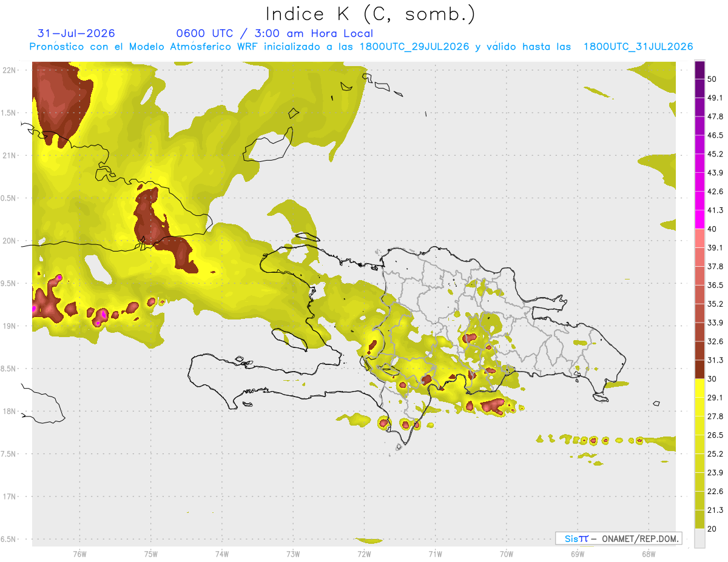
Task: Select the brown swatch between 31.3 and 30
Action: 699,369
